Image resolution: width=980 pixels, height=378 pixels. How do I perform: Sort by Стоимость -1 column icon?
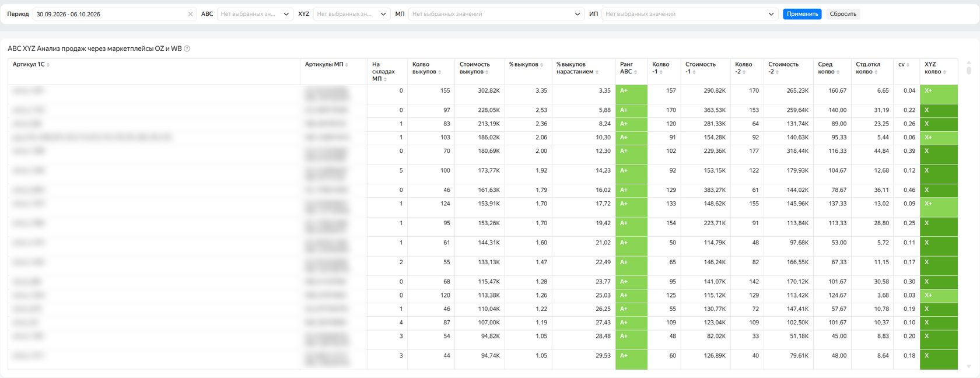694,72
